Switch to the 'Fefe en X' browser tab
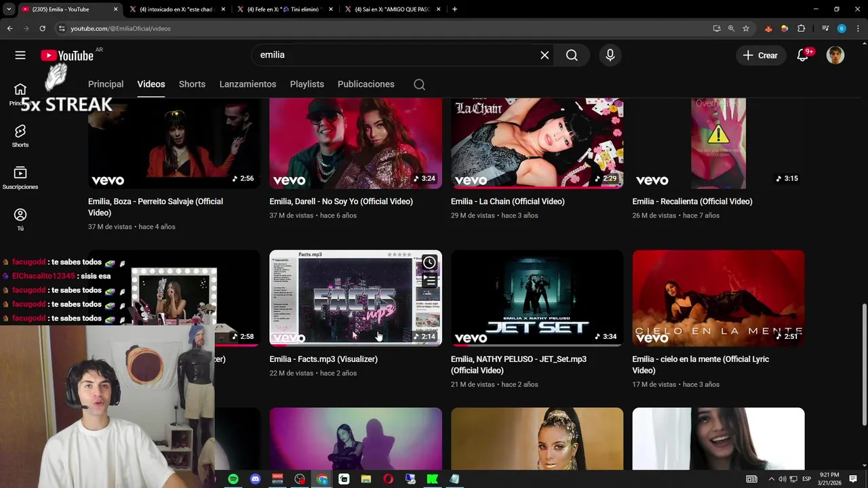 pos(284,9)
